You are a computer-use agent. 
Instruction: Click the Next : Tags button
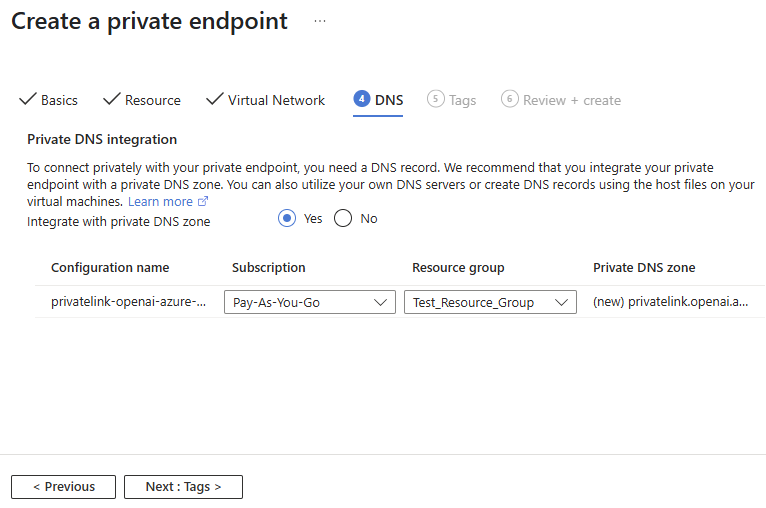pyautogui.click(x=183, y=487)
